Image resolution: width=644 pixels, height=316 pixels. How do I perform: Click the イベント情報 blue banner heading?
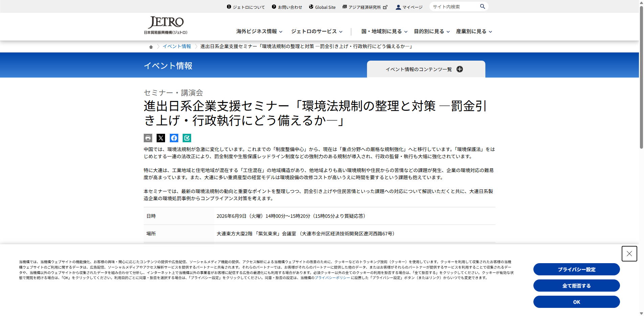click(168, 66)
